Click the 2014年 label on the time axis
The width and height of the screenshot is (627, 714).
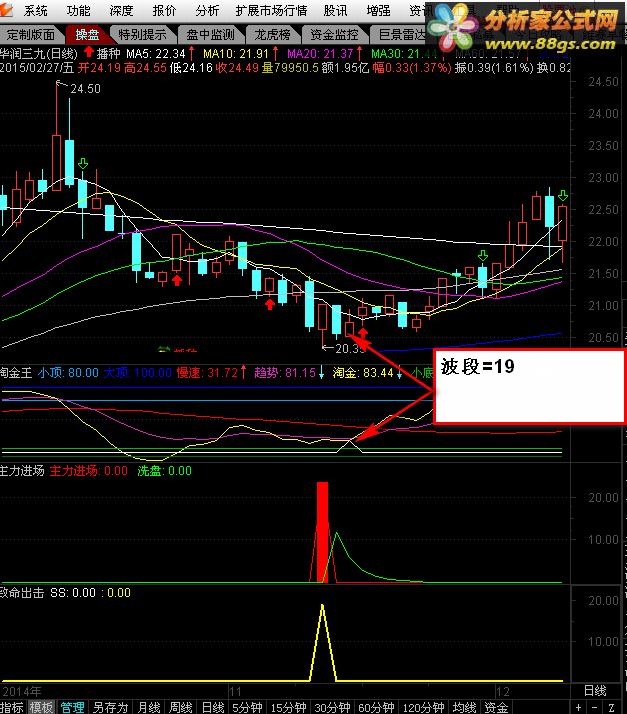click(x=21, y=692)
